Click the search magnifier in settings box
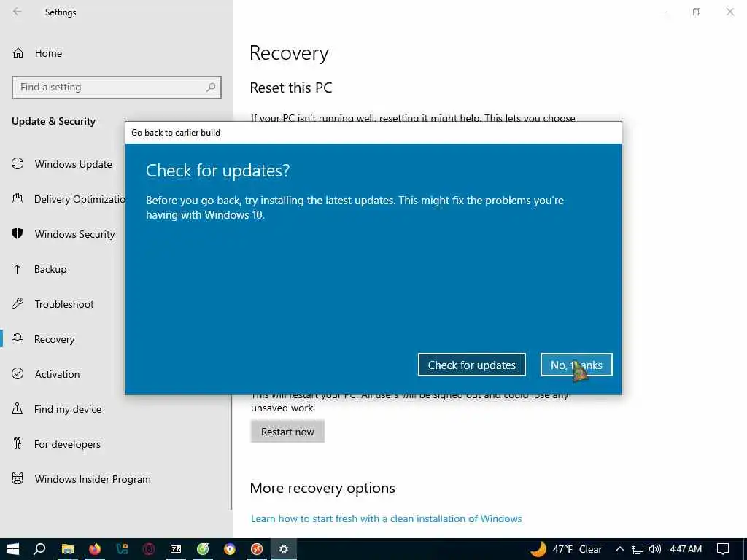Viewport: 747px width, 560px height. (x=211, y=87)
